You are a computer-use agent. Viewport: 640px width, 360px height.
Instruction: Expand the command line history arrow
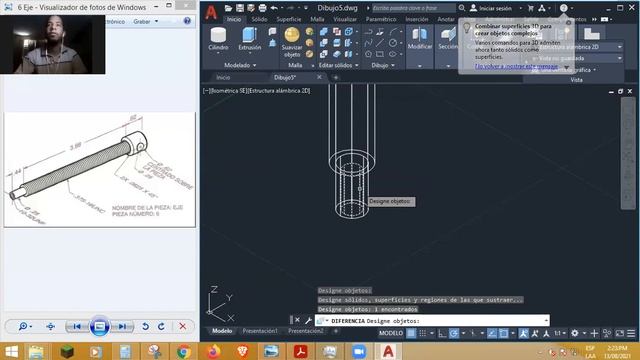(x=546, y=320)
